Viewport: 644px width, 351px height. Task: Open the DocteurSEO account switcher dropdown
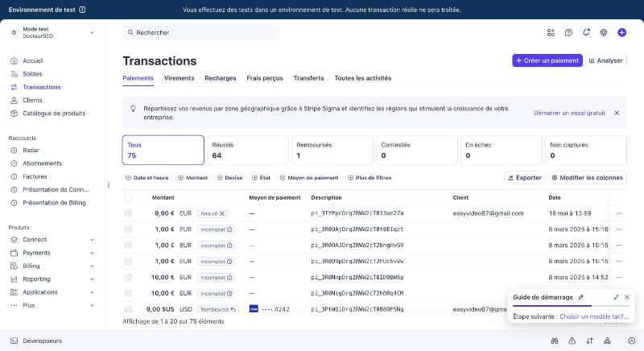click(52, 32)
